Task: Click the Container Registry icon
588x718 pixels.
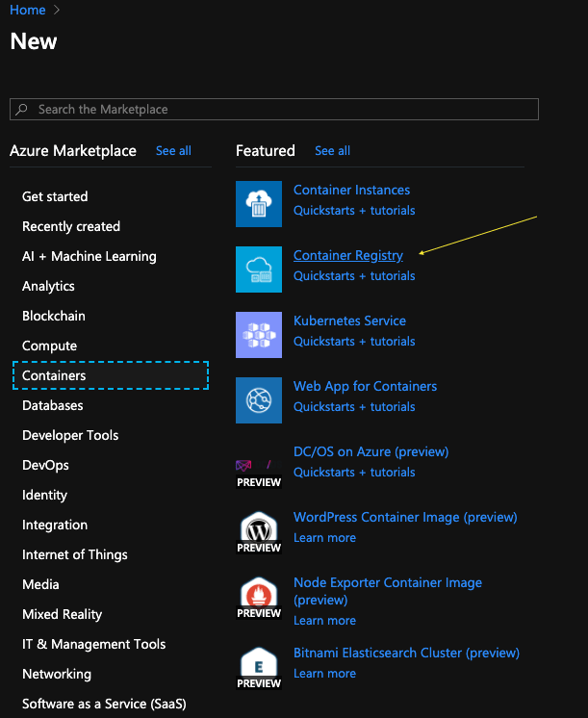Action: pyautogui.click(x=259, y=269)
